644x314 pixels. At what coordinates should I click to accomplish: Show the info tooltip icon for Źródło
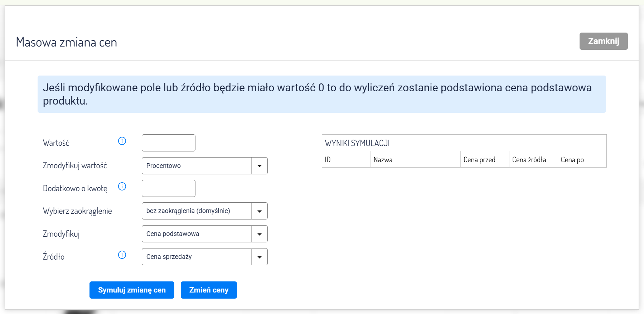122,255
